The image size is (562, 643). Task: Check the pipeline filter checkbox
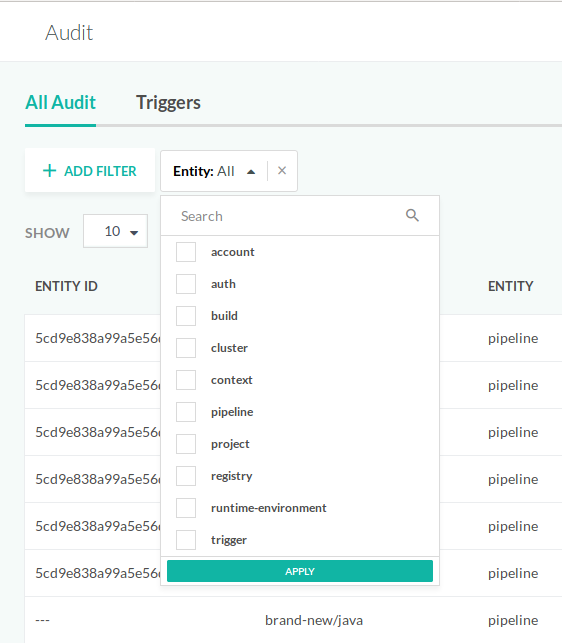click(186, 412)
